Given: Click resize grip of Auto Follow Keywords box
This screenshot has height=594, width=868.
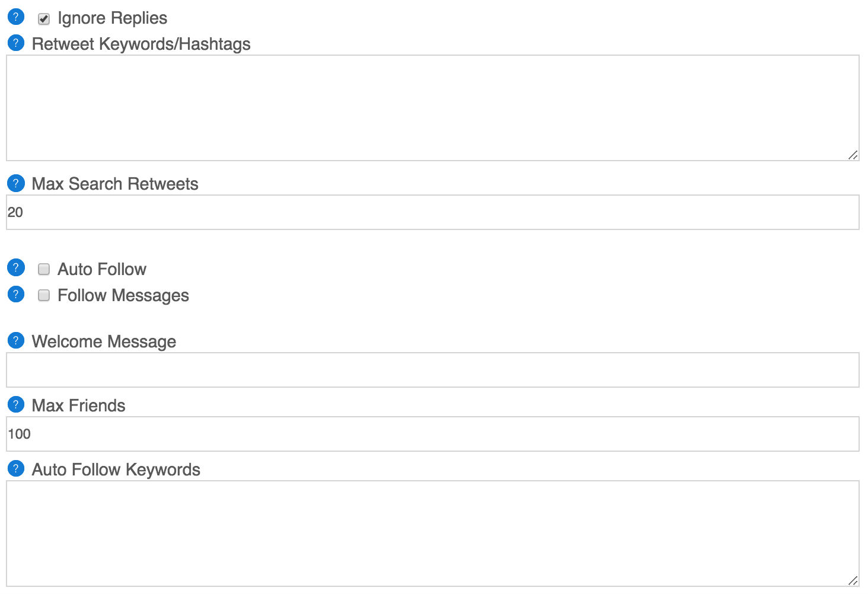Looking at the screenshot, I should [x=853, y=581].
